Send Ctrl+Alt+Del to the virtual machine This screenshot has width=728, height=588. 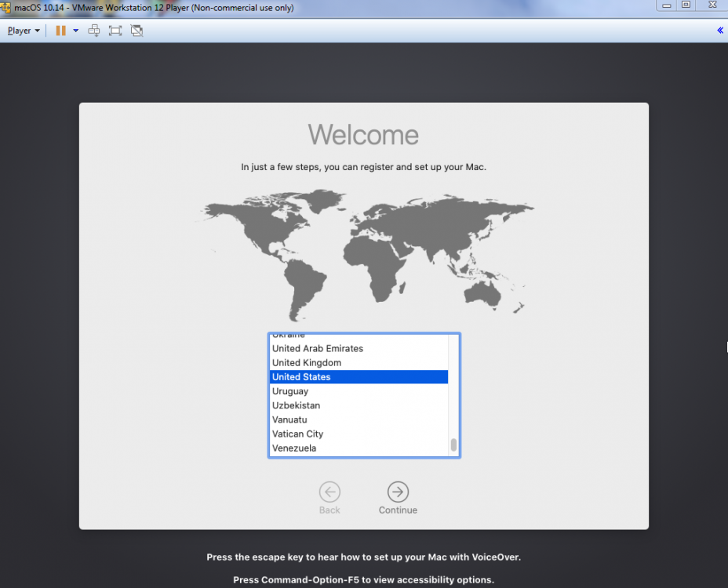click(94, 31)
